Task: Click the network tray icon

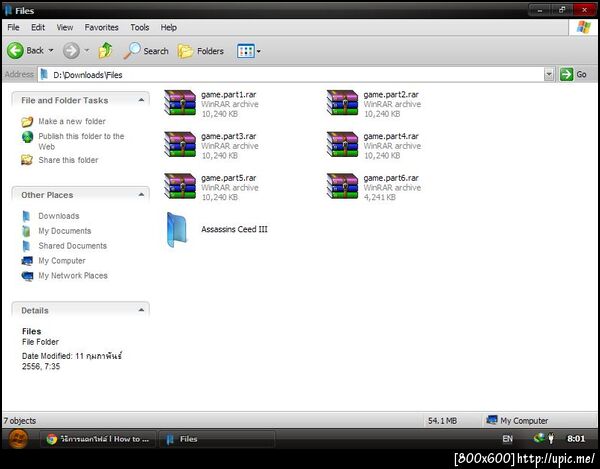Action: (x=539, y=438)
